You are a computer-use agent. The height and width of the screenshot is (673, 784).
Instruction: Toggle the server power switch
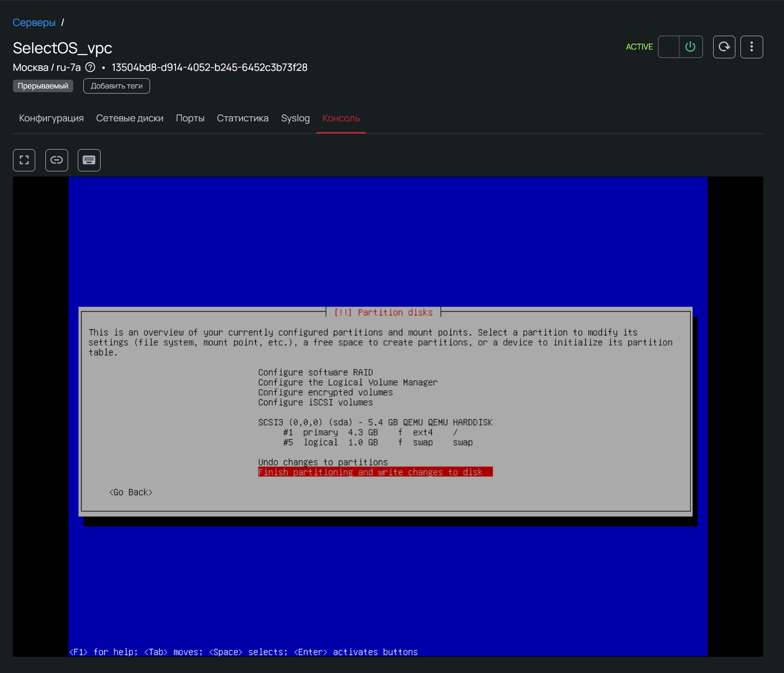(680, 47)
